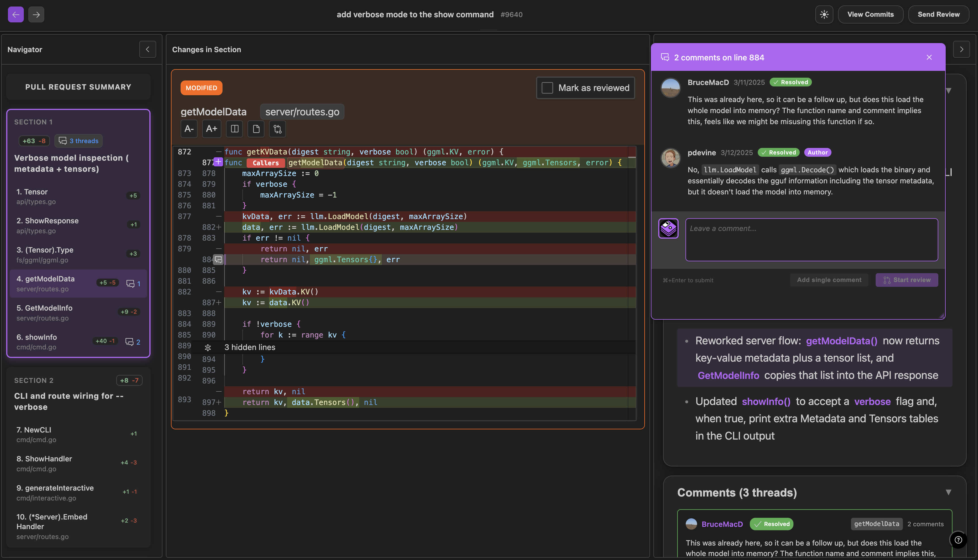Open comment thread icon on line 884
This screenshot has height=560, width=978.
218,260
